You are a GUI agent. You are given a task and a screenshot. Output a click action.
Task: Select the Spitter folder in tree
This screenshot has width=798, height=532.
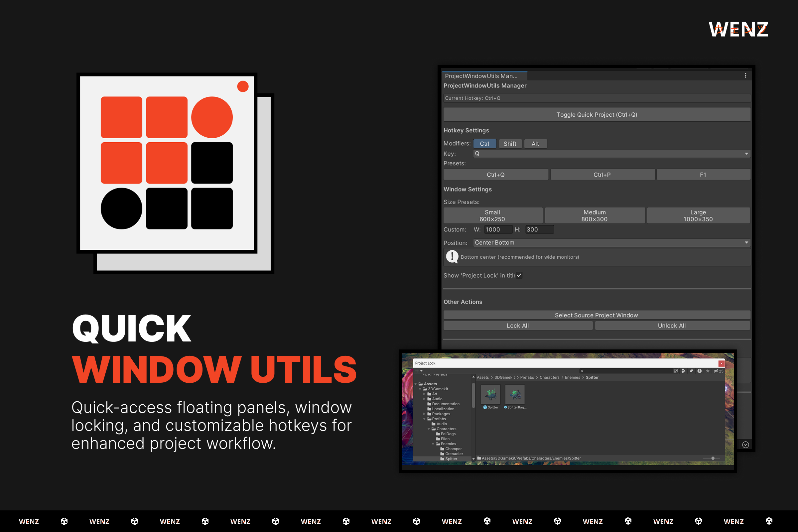point(443,459)
